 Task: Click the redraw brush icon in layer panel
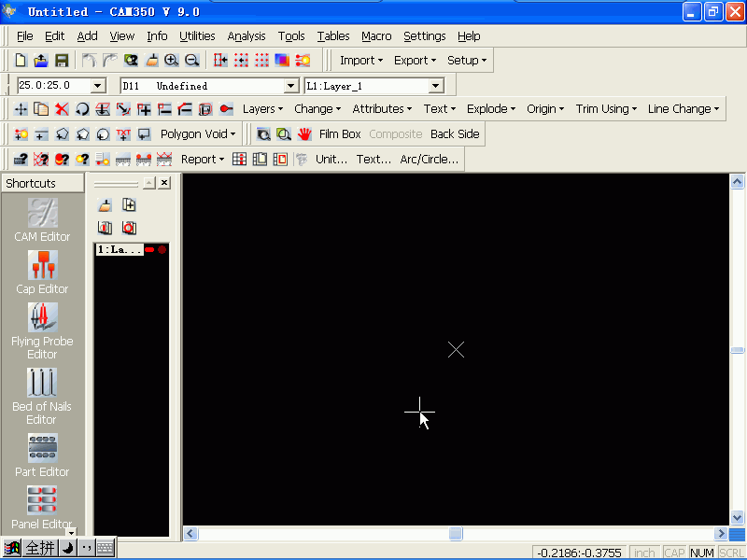[105, 205]
